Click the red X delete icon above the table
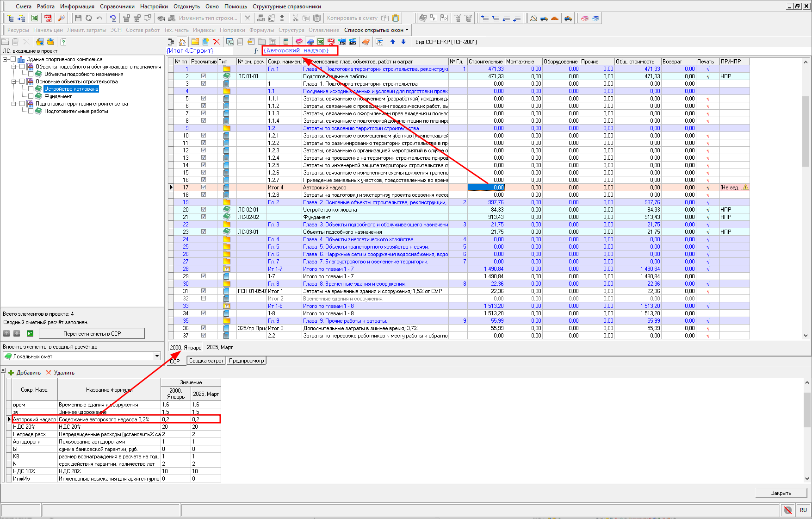812x519 pixels. pyautogui.click(x=216, y=42)
